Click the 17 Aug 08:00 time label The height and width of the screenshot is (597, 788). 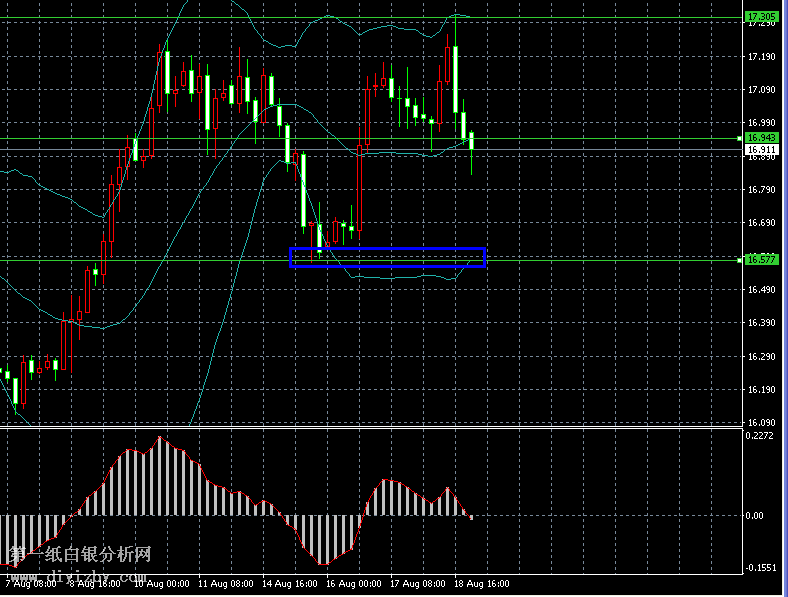[419, 583]
